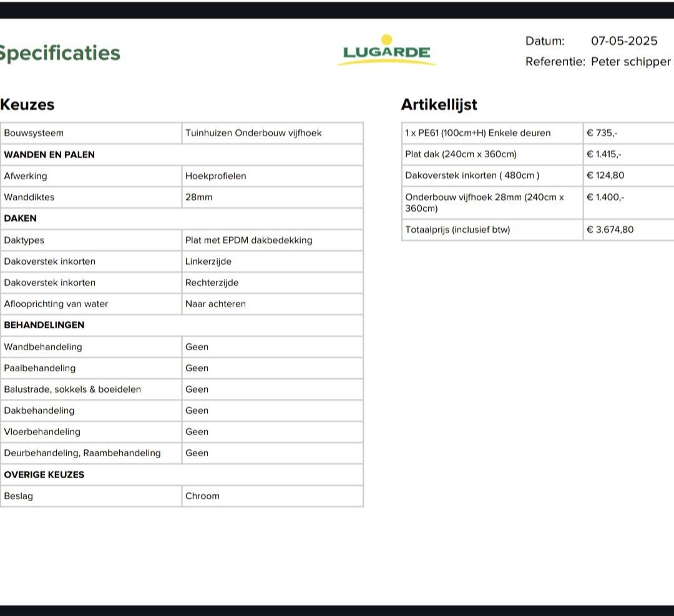Viewport: 674px width, 616px height.
Task: Select the € 1.415,- price
Action: click(603, 154)
